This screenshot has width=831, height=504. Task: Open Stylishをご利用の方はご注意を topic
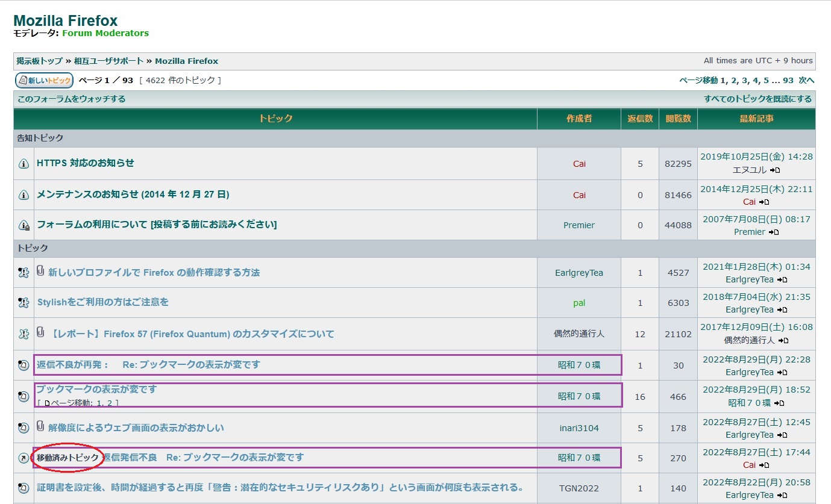pyautogui.click(x=103, y=302)
